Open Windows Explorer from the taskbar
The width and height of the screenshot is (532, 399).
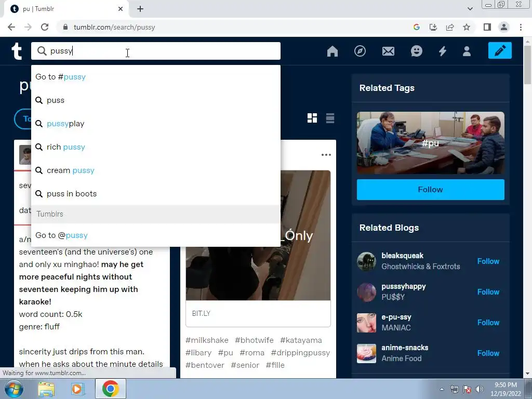[x=46, y=389]
